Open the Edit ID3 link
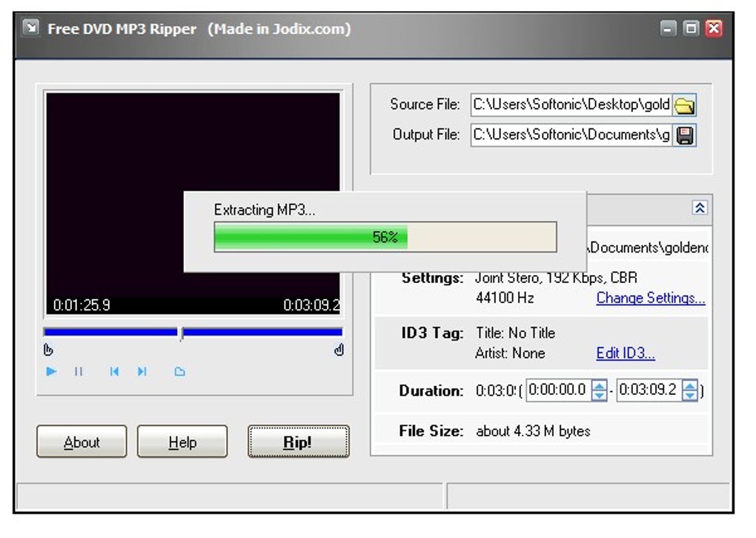756x538 pixels. click(x=626, y=353)
